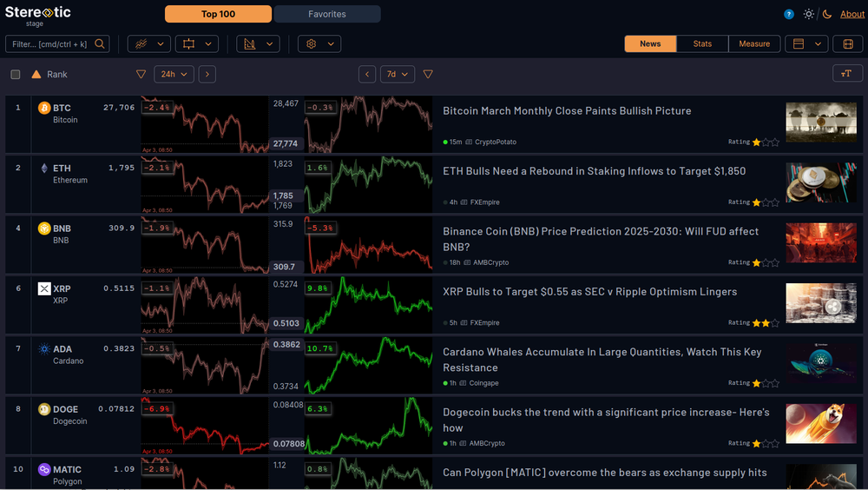Viewport: 868px width, 490px height.
Task: Open the candlestick frame dropdown
Action: pyautogui.click(x=196, y=43)
